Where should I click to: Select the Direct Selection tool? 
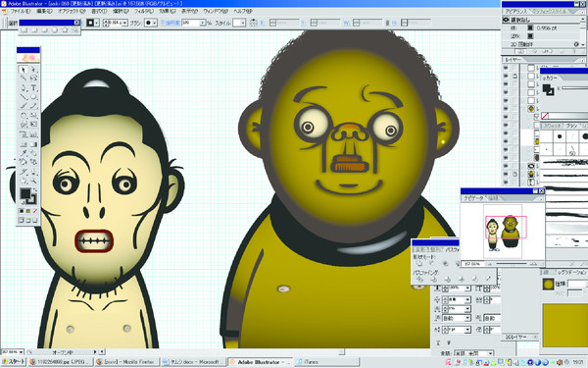pyautogui.click(x=33, y=70)
